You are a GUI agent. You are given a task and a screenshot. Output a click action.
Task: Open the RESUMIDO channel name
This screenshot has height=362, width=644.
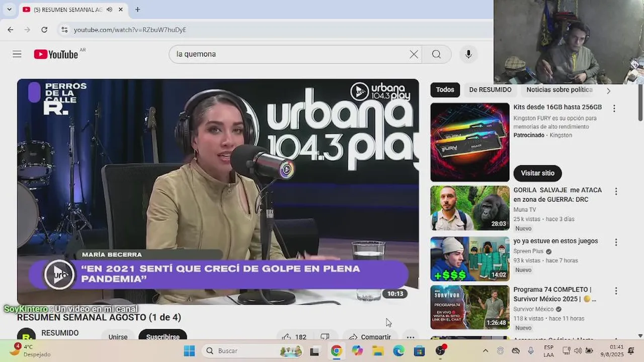tap(60, 333)
